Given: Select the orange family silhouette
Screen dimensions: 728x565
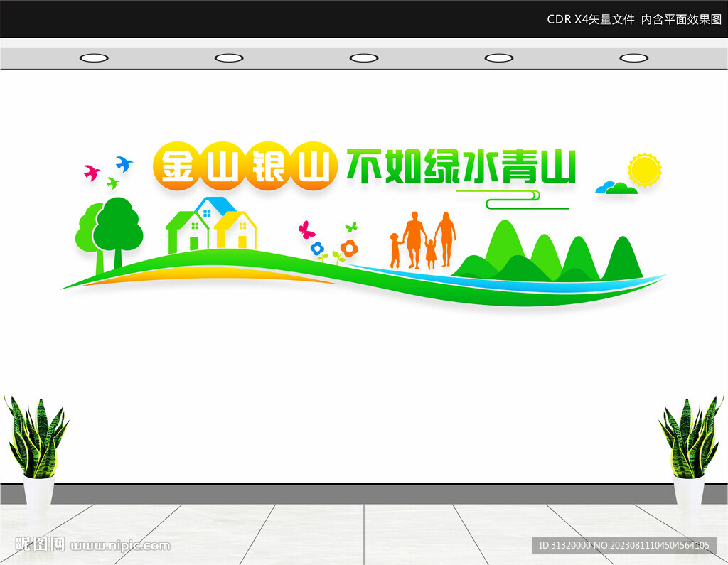Looking at the screenshot, I should coord(423,240).
